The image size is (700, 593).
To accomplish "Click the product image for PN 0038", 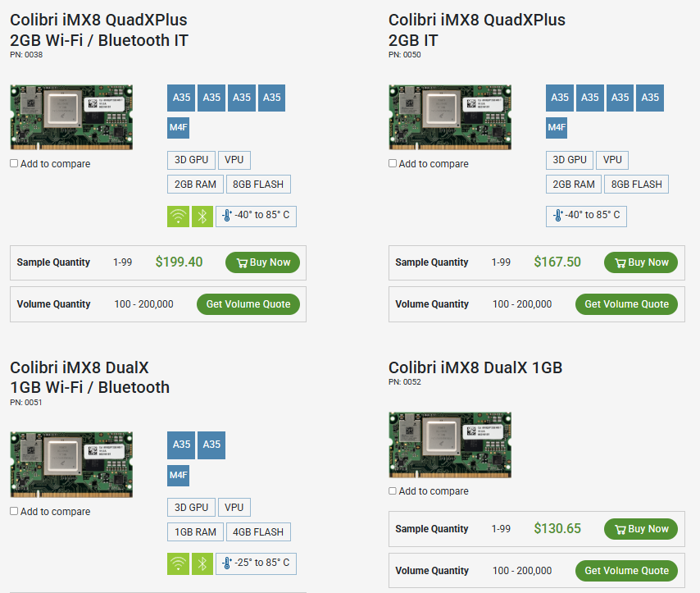I will 71,117.
